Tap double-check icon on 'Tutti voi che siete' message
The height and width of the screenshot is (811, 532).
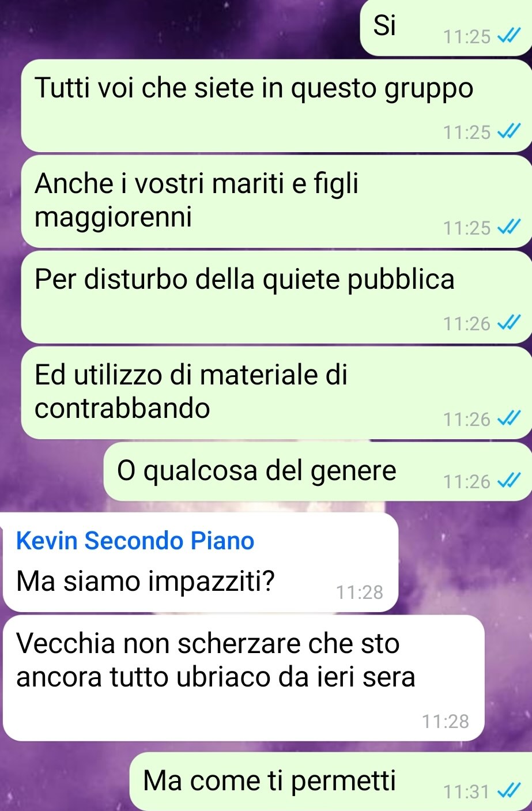[509, 132]
